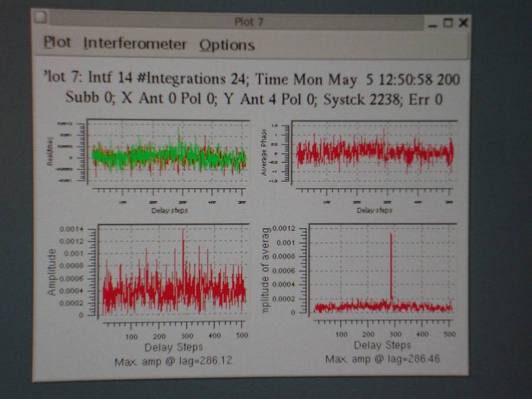Image resolution: width=532 pixels, height=399 pixels.
Task: Maximize the Plot 7 window
Action: (448, 23)
